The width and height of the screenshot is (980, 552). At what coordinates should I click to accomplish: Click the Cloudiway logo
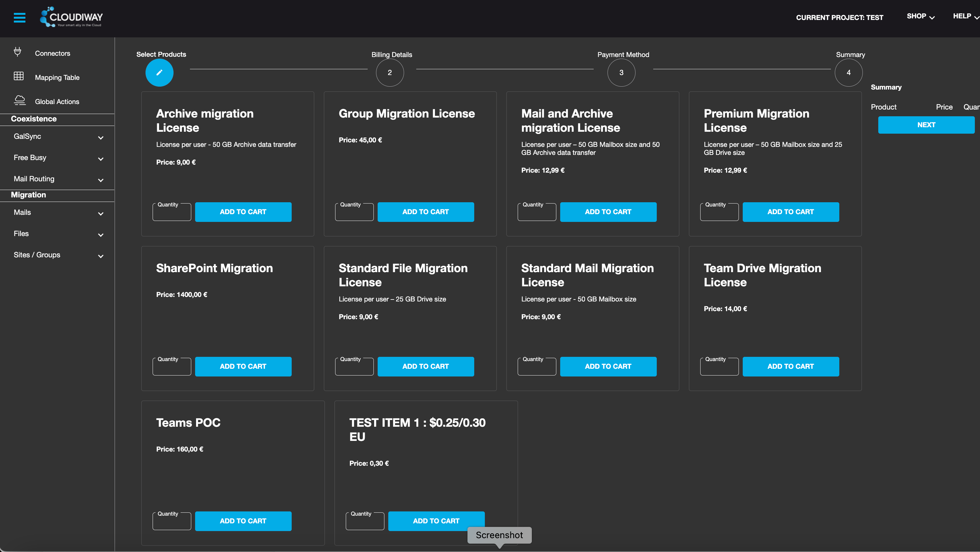(71, 17)
